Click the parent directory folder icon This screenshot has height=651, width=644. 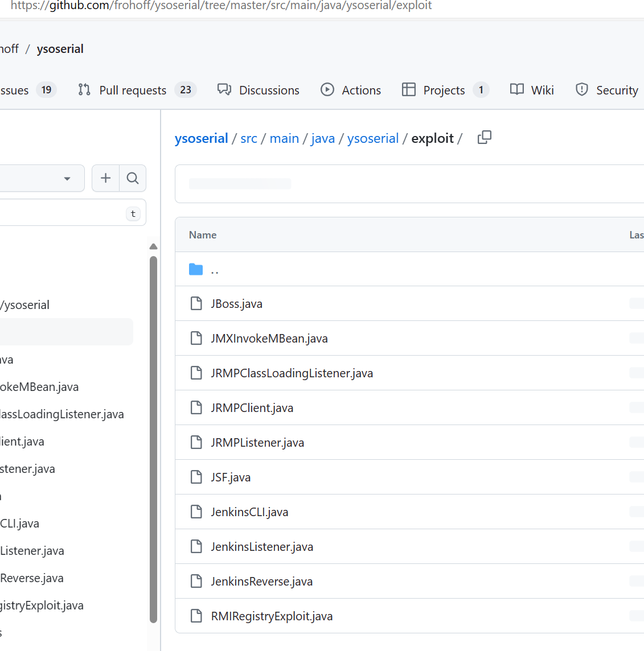196,269
